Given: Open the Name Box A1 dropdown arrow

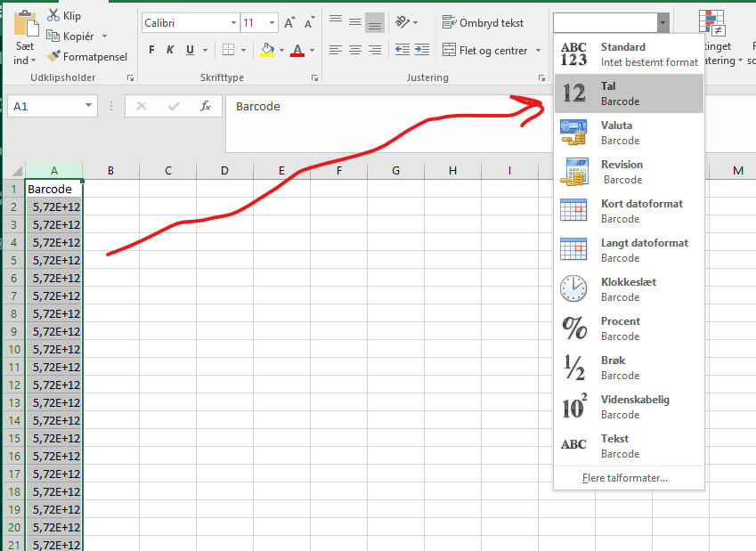Looking at the screenshot, I should click(x=89, y=106).
